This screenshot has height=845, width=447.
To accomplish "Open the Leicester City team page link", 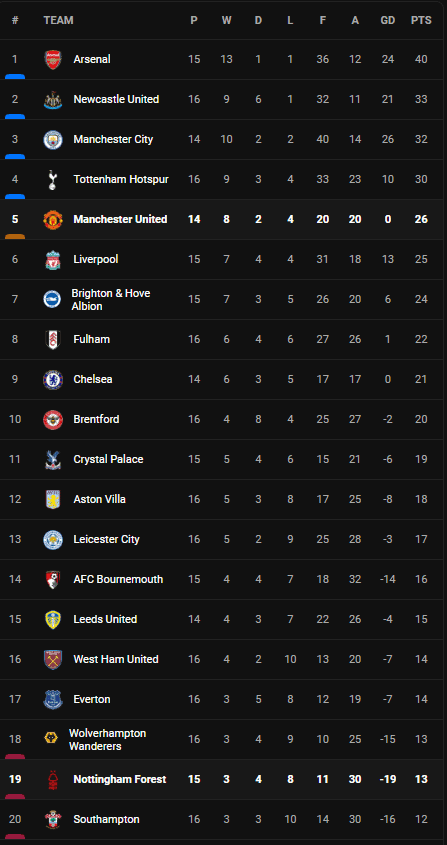I will tap(106, 539).
